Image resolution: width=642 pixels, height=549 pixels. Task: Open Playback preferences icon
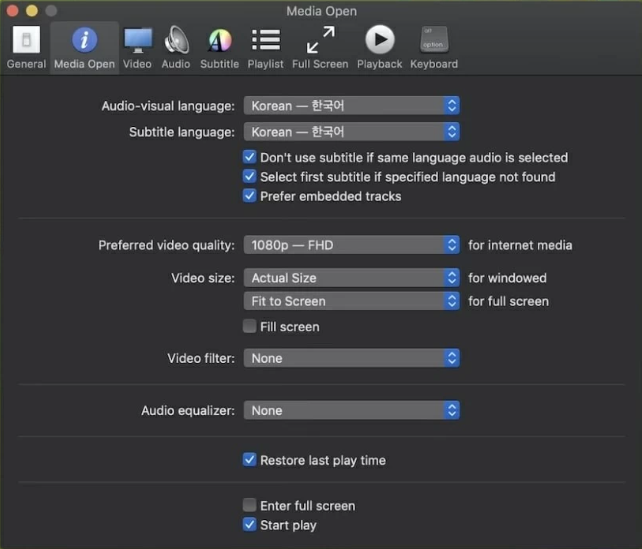[x=379, y=47]
